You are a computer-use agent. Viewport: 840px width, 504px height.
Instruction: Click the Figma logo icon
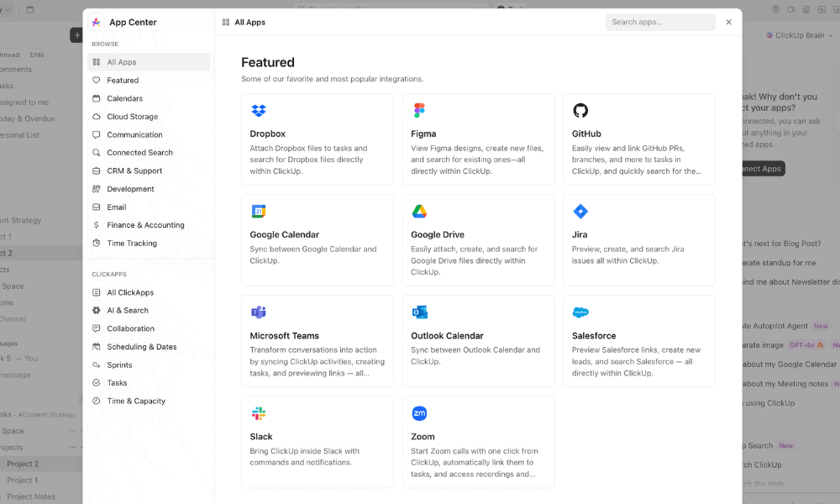point(419,110)
